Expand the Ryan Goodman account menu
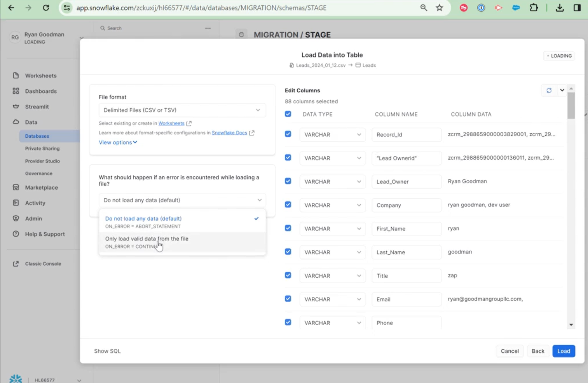The width and height of the screenshot is (588, 383). click(81, 38)
